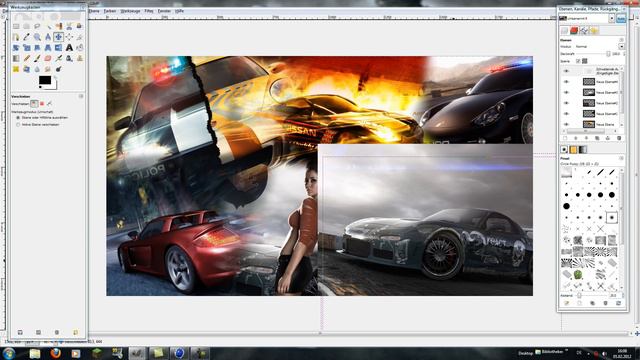640x360 pixels.
Task: Select the Airbrush tool
Action: tap(58, 58)
